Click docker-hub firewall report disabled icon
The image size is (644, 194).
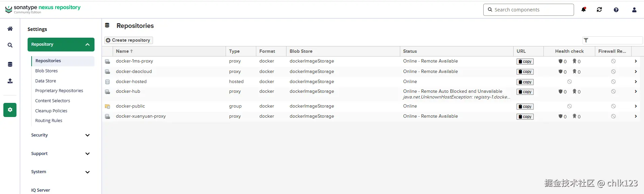[613, 91]
